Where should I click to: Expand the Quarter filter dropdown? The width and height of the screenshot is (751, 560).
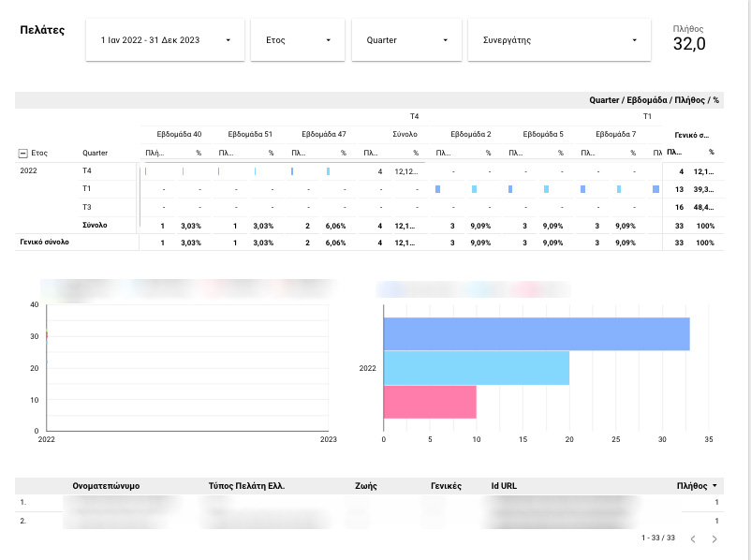point(406,40)
